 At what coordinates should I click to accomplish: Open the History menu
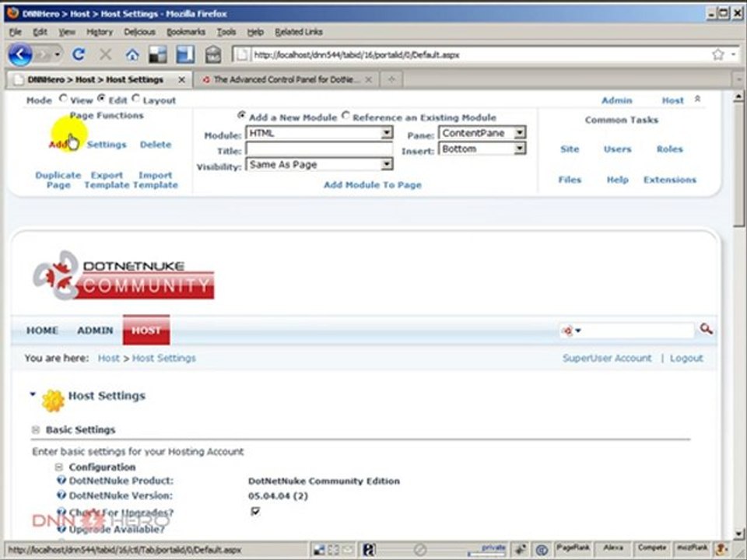[99, 32]
